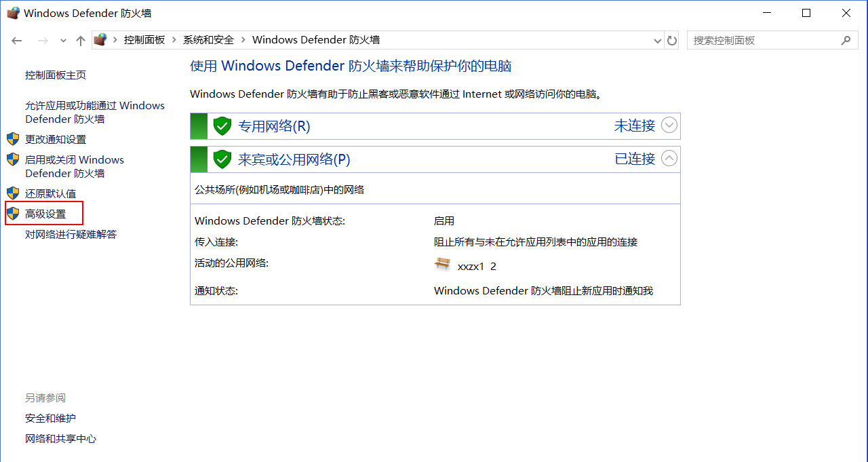Click the shield icon beside 还原默认值

coord(13,193)
